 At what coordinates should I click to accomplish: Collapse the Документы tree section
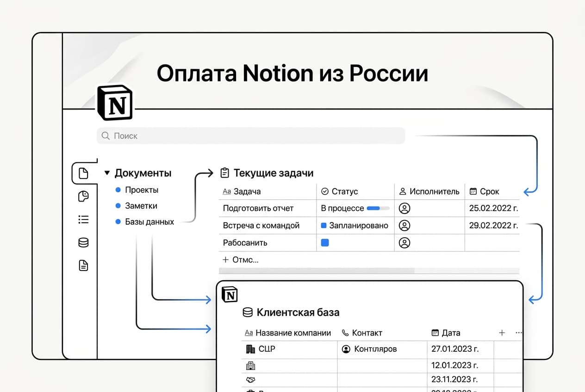[x=107, y=173]
